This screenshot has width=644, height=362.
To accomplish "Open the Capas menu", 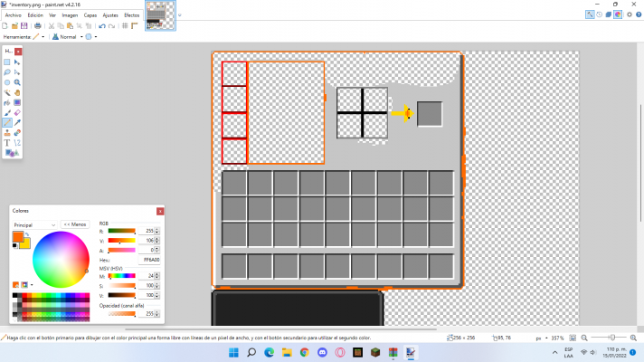I will pos(90,15).
